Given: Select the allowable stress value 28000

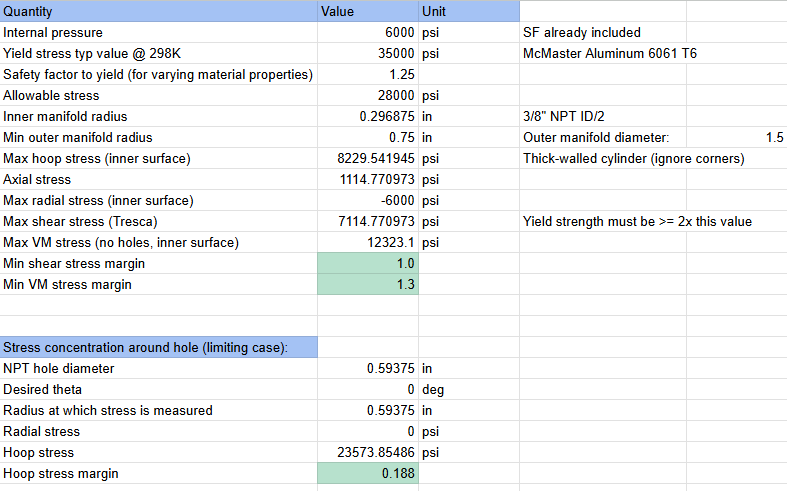Looking at the screenshot, I should click(x=367, y=95).
